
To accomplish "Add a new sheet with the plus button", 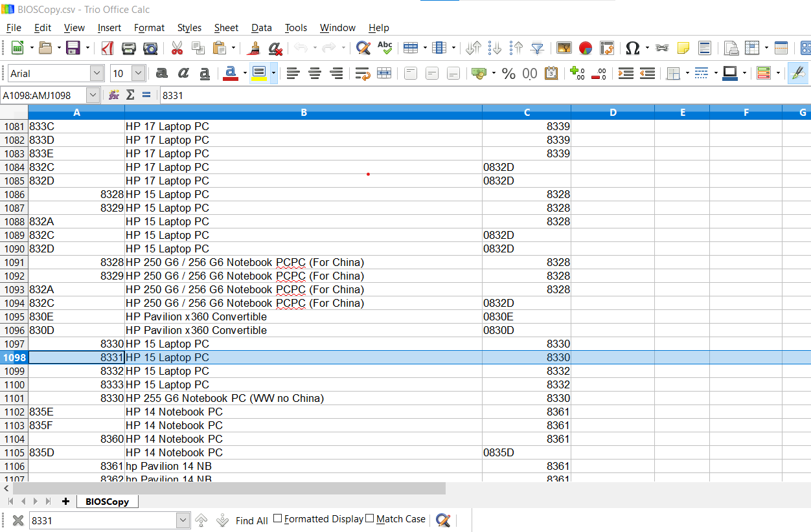I will [65, 502].
